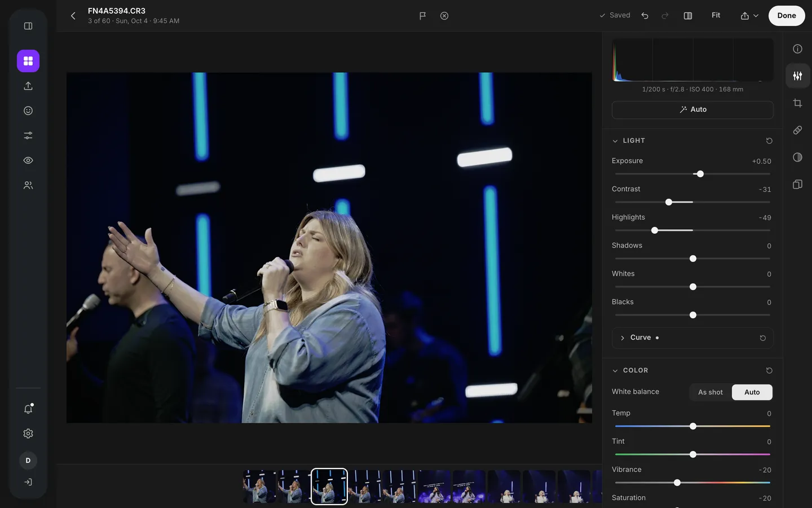This screenshot has width=812, height=508.
Task: Reset the LIGHT section adjustments
Action: [769, 141]
